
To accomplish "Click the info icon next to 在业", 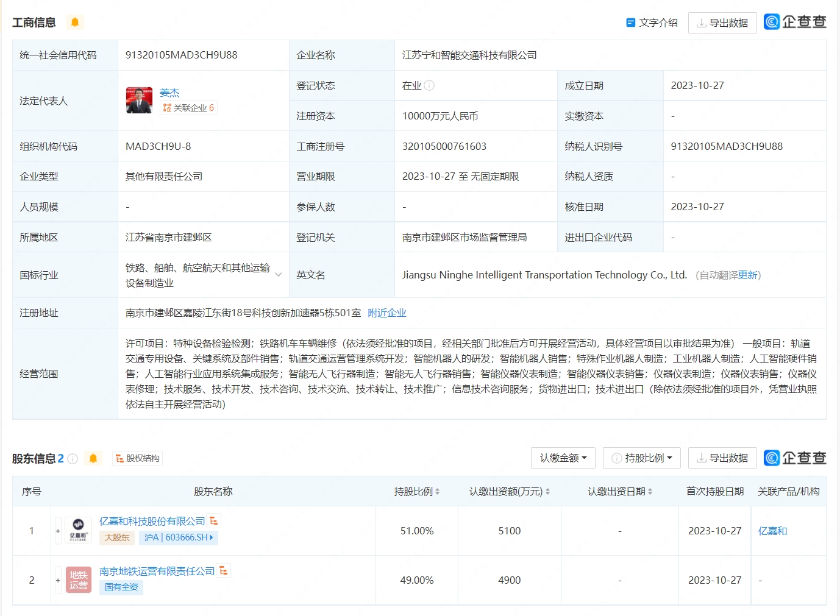I will 429,85.
